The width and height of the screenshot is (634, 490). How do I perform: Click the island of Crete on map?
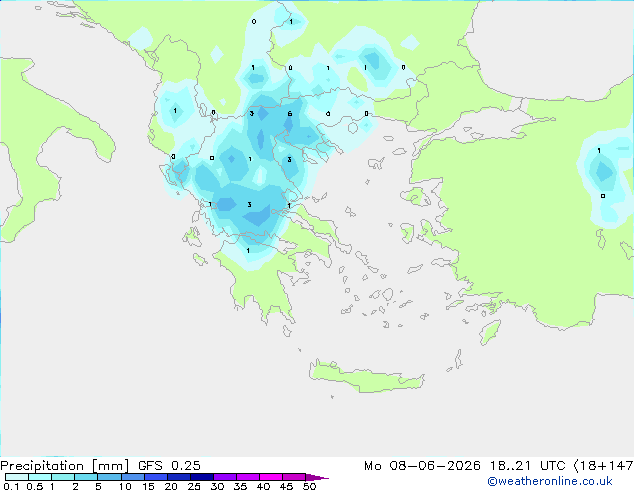tap(366, 377)
